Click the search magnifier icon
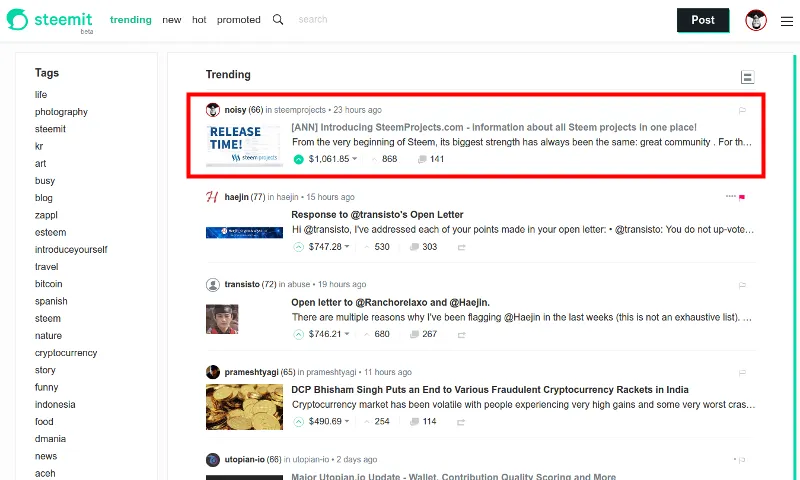800x480 pixels. (278, 20)
